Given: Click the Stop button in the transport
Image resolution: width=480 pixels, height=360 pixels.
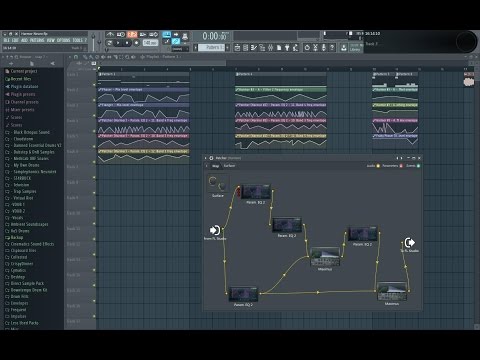Looking at the screenshot, I should point(127,43).
